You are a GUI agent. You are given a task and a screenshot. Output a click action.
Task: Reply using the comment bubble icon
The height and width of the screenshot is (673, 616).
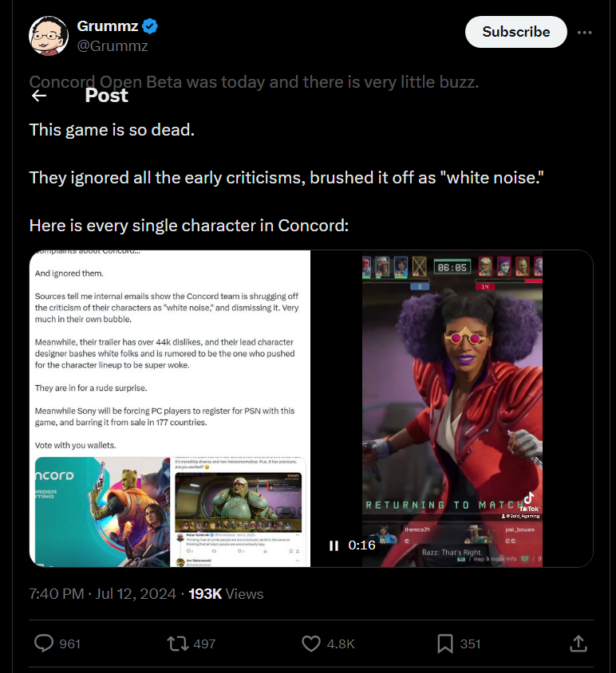(x=44, y=643)
